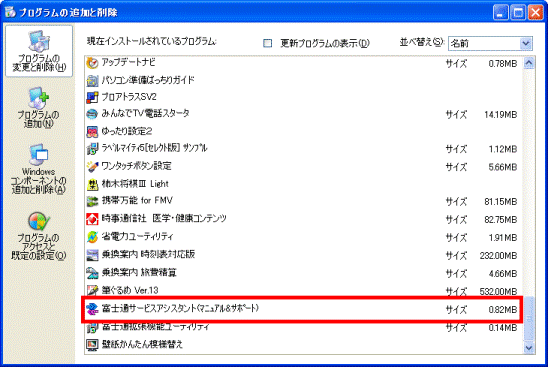Click the 時事通信社 医学・健康コンテンツ icon
The height and width of the screenshot is (367, 548).
92,219
